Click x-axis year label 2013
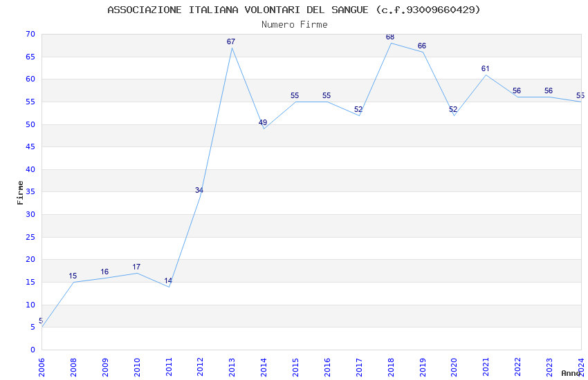The height and width of the screenshot is (380, 588). point(232,368)
